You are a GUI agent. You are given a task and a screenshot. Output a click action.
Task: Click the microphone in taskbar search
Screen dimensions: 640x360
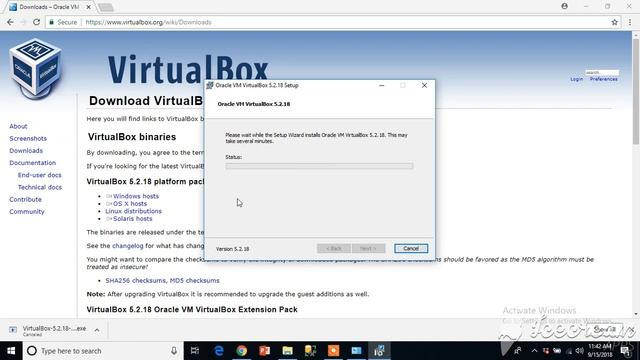(174, 351)
